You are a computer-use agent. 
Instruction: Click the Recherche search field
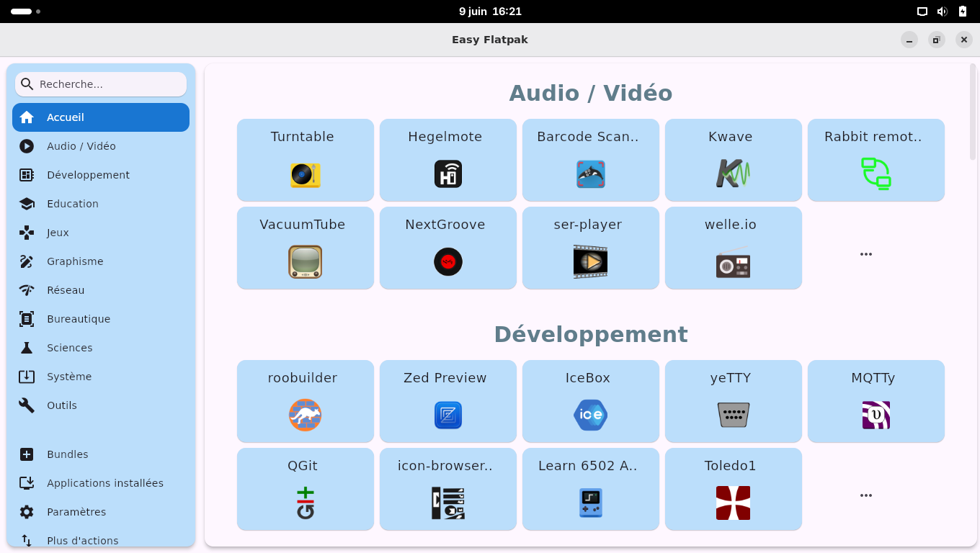pyautogui.click(x=101, y=84)
